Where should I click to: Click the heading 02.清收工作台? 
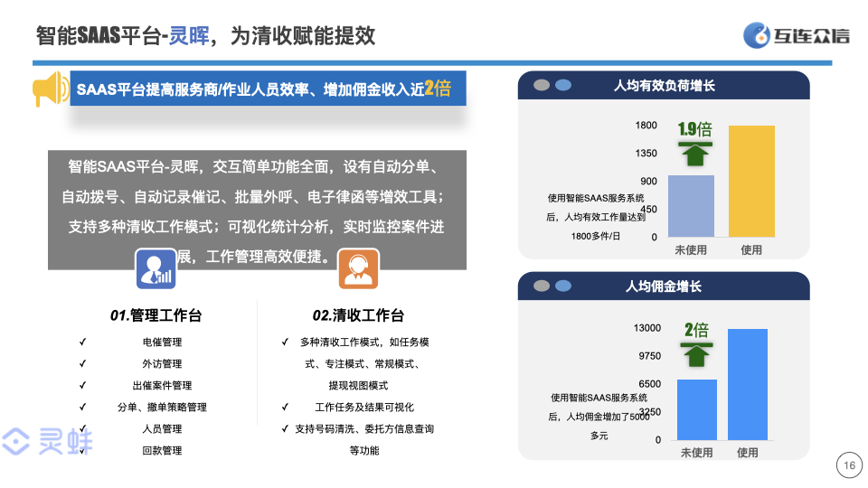(x=358, y=315)
